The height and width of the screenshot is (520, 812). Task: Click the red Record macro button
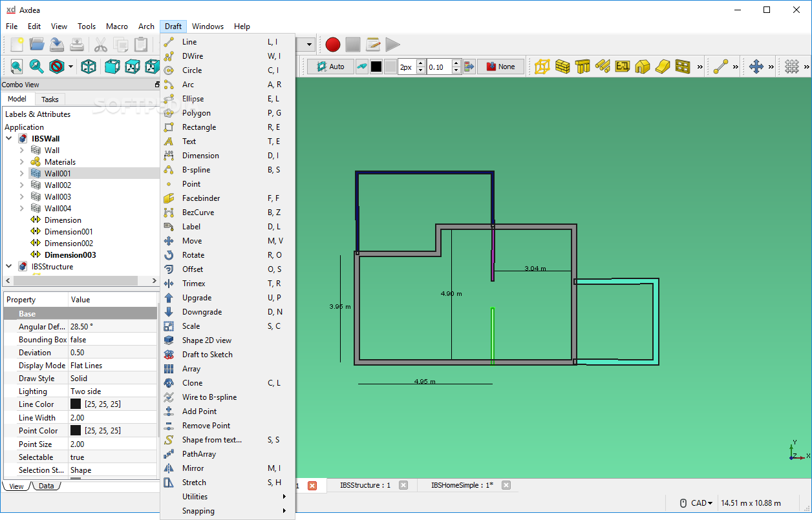(x=333, y=45)
